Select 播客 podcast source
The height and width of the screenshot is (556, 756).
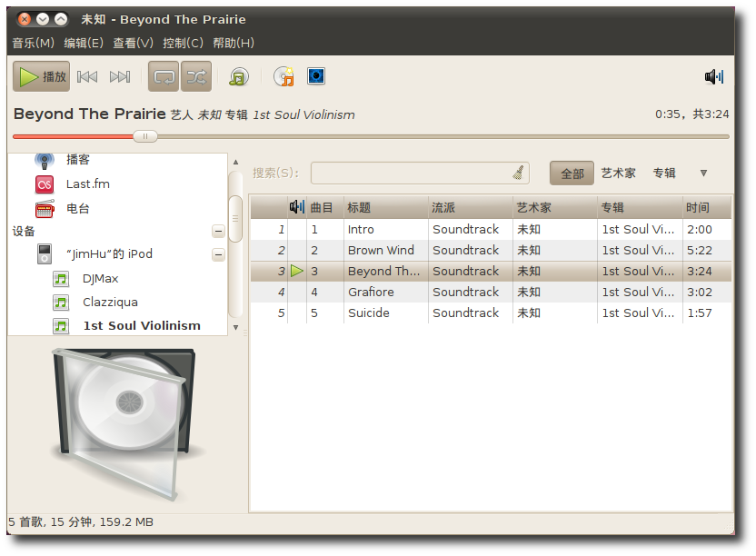[x=78, y=160]
